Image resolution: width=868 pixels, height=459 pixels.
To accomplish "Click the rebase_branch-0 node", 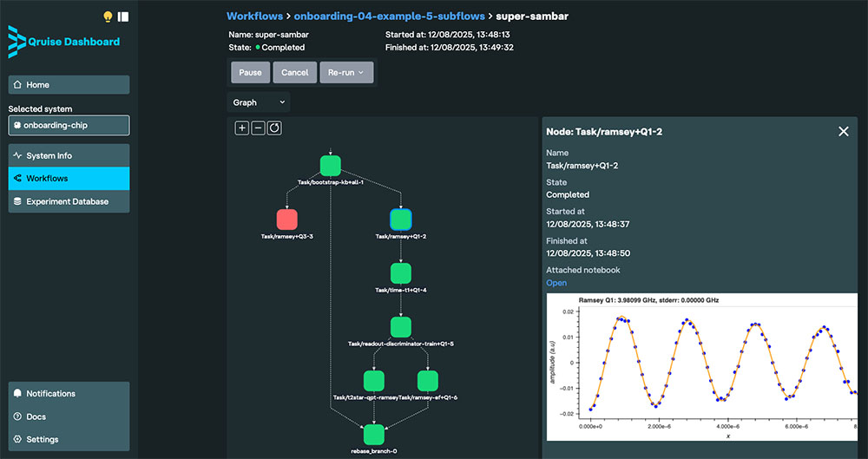I will (x=374, y=435).
